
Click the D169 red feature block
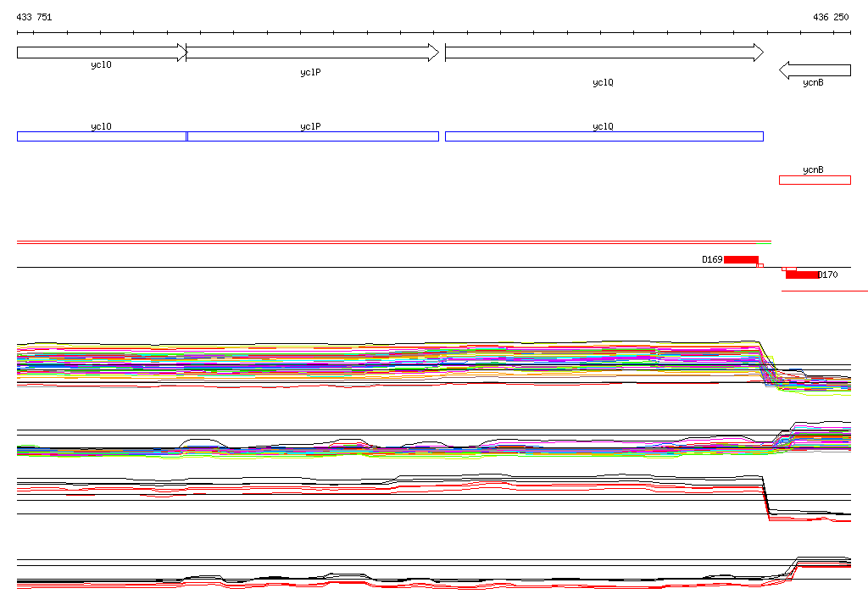point(741,259)
